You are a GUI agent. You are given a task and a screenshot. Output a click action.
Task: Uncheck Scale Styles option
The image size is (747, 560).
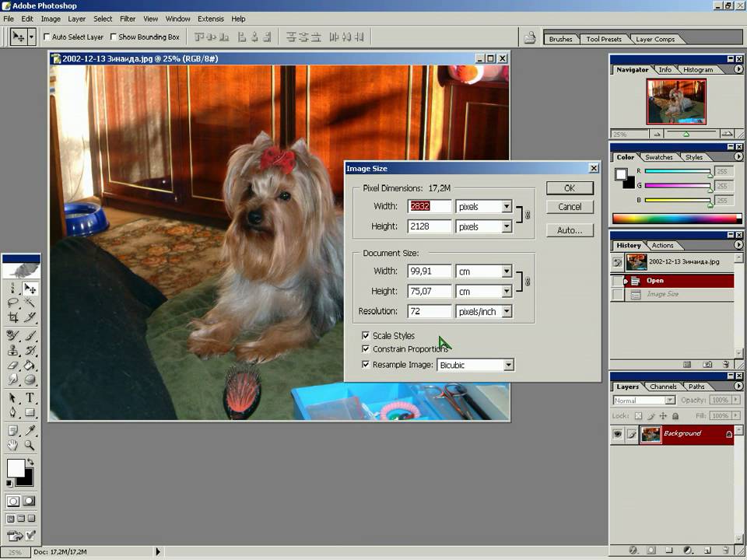[x=366, y=335]
